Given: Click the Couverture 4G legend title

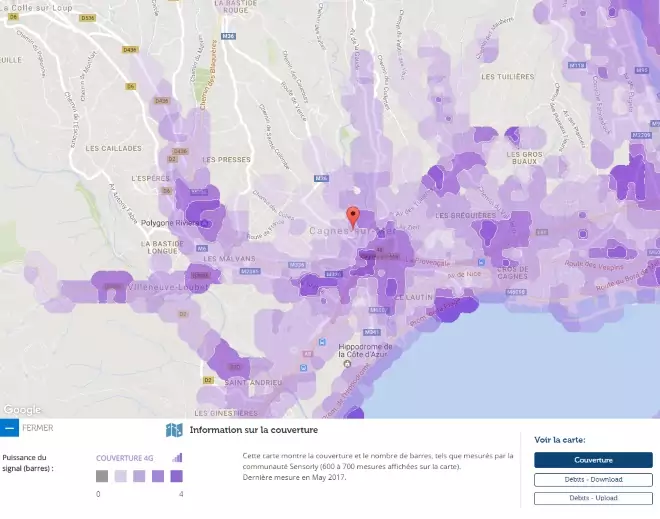Looking at the screenshot, I should tap(125, 458).
